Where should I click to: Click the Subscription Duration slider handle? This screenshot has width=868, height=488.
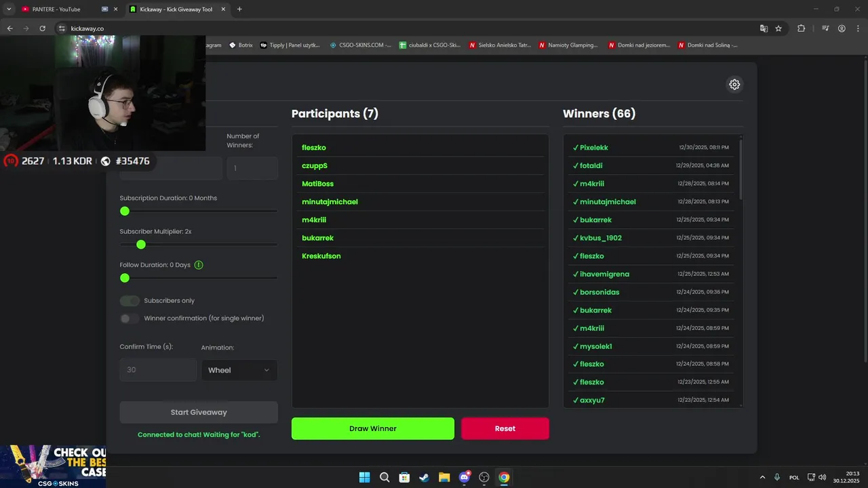(x=125, y=211)
